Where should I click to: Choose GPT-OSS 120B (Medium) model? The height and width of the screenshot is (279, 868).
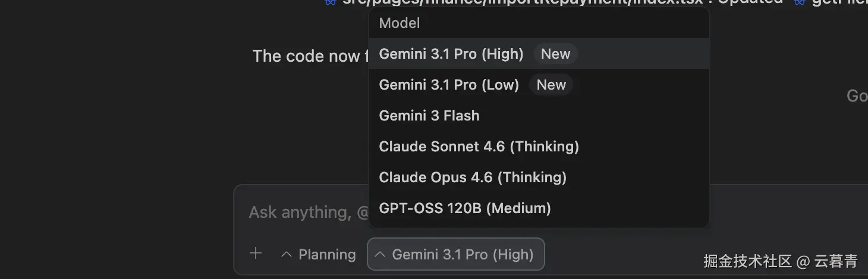click(464, 208)
